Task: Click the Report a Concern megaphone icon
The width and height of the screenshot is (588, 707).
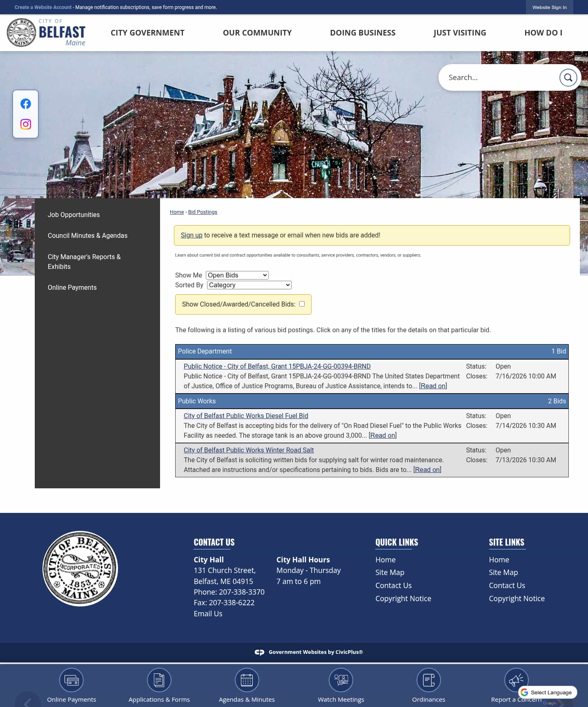Action: [517, 680]
